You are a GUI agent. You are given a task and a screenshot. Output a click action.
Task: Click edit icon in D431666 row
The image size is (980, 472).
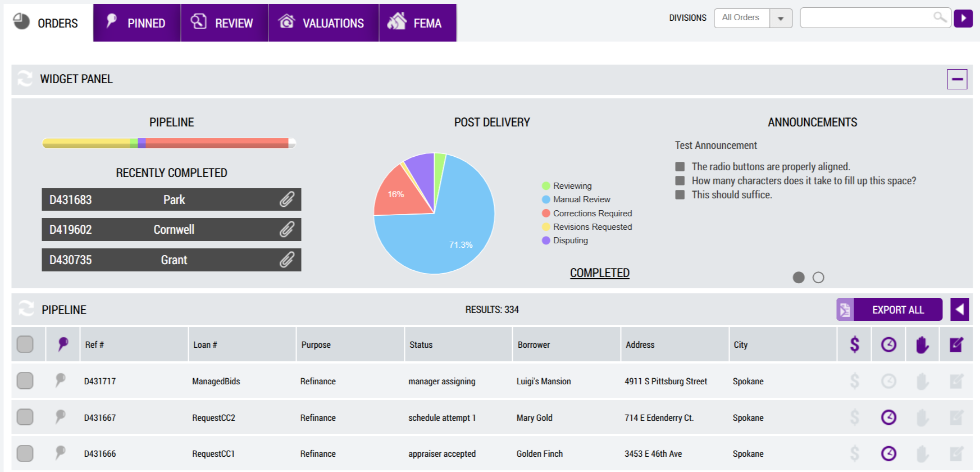[x=956, y=453]
